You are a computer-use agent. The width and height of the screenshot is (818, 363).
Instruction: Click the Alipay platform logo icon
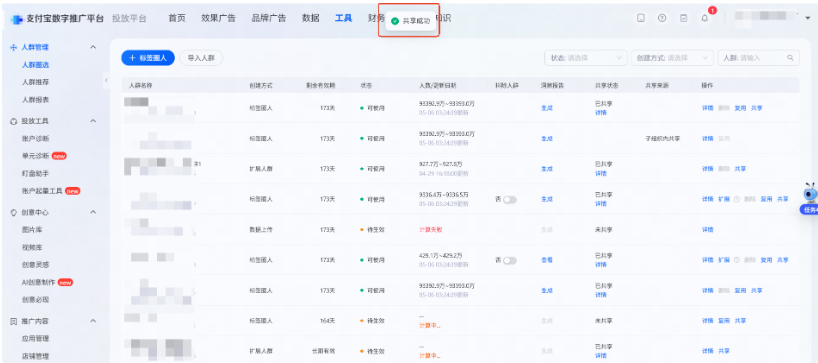click(16, 19)
